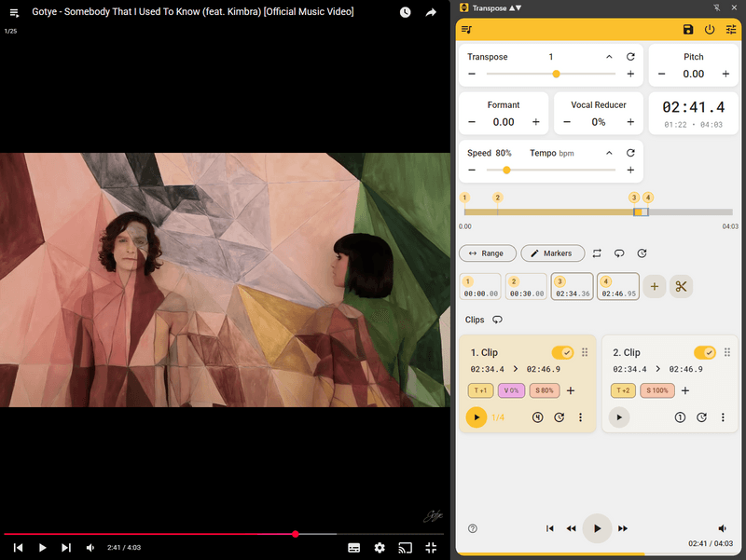Image resolution: width=746 pixels, height=560 pixels.
Task: Toggle YouTube subtitles captions button
Action: (x=354, y=548)
